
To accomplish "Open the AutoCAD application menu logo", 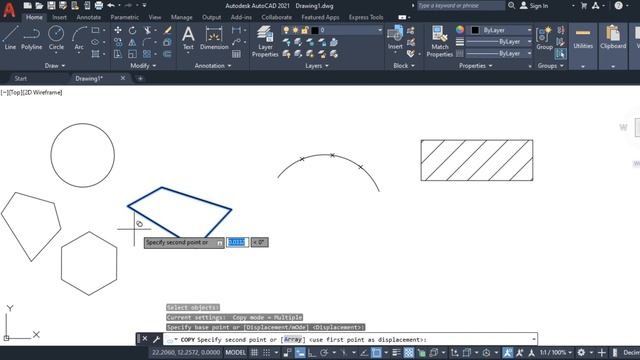I will pyautogui.click(x=9, y=10).
